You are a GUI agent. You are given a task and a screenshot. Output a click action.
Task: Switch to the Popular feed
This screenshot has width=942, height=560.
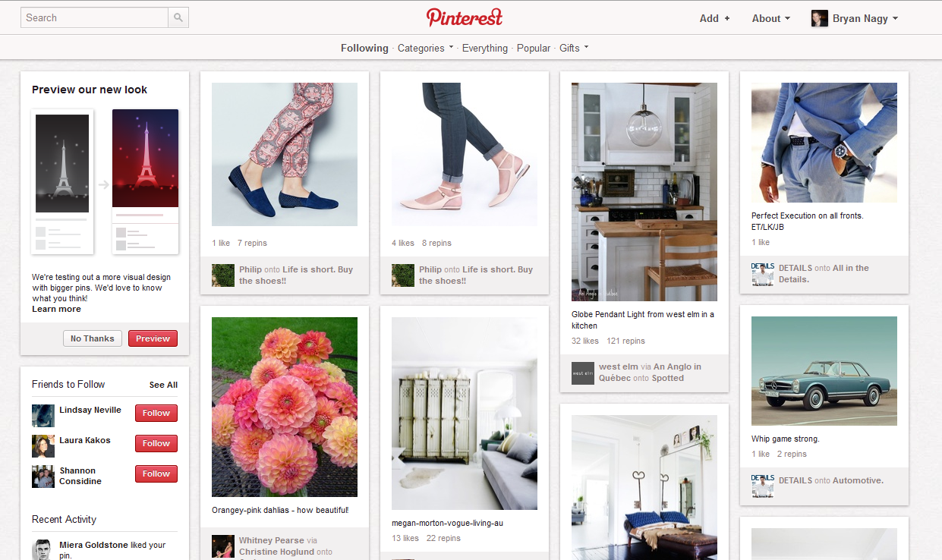(534, 48)
